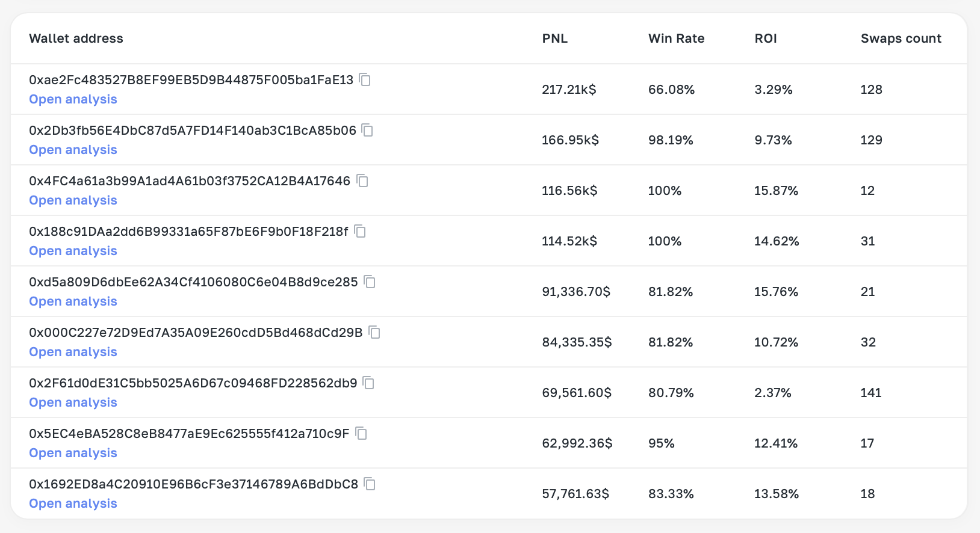Select the row showing 62,992.36$ PNL

coord(482,443)
